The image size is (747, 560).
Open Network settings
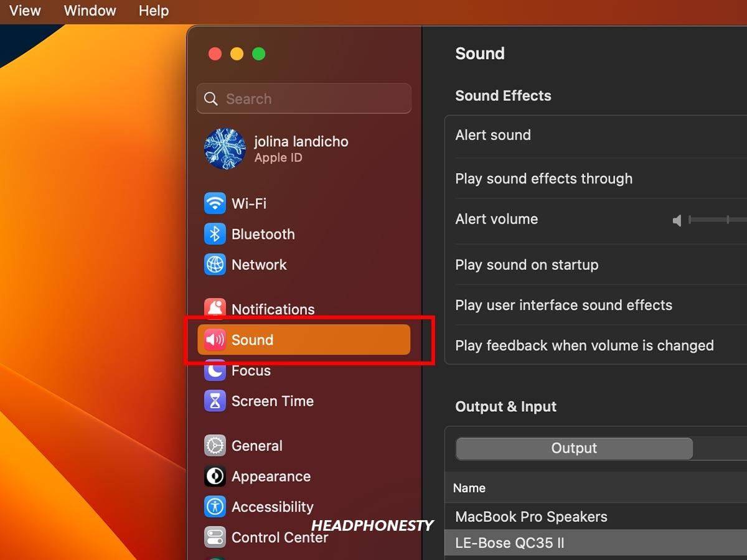tap(214, 264)
